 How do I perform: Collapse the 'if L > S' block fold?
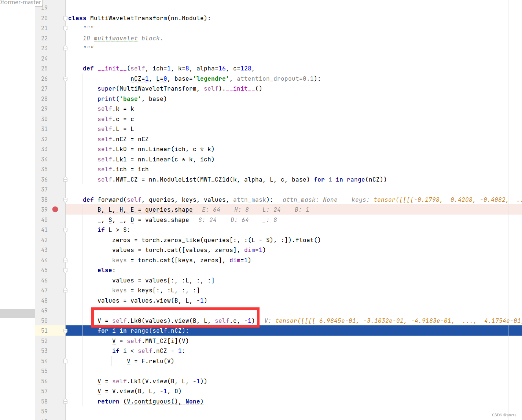point(65,230)
